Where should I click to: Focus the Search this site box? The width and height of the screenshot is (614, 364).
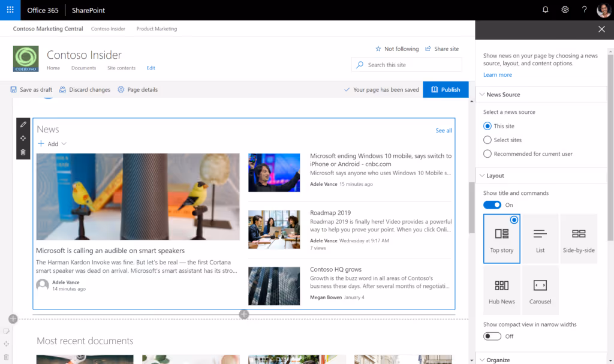pyautogui.click(x=407, y=65)
